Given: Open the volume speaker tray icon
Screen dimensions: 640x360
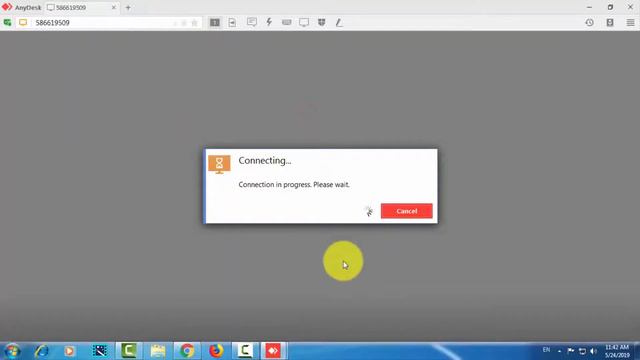Looking at the screenshot, I should click(594, 351).
